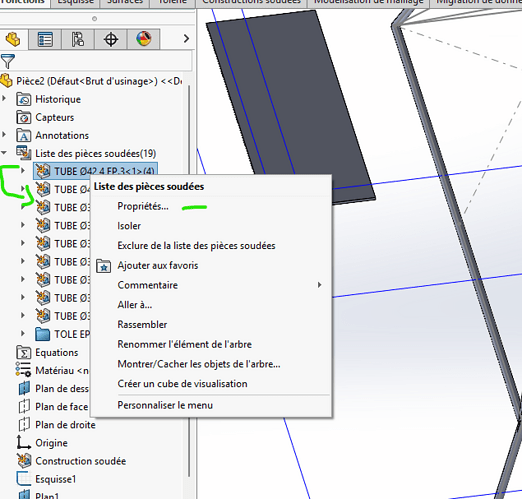Expand the TUBE Ø4 item
Image resolution: width=522 pixels, height=499 pixels.
pyautogui.click(x=23, y=189)
